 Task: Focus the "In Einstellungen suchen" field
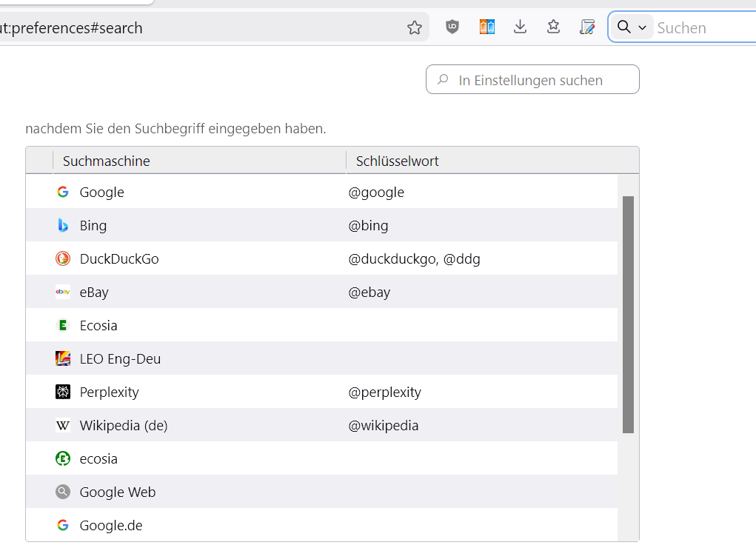pyautogui.click(x=541, y=80)
